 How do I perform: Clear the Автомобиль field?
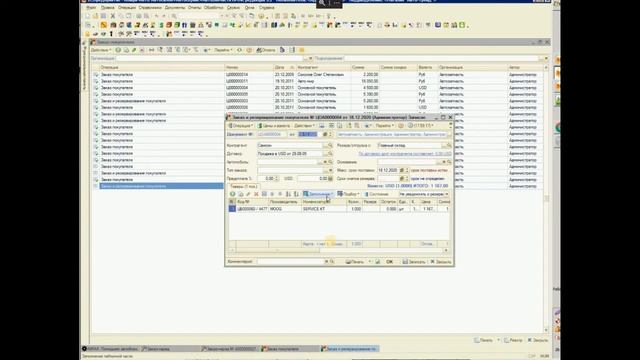(325, 162)
